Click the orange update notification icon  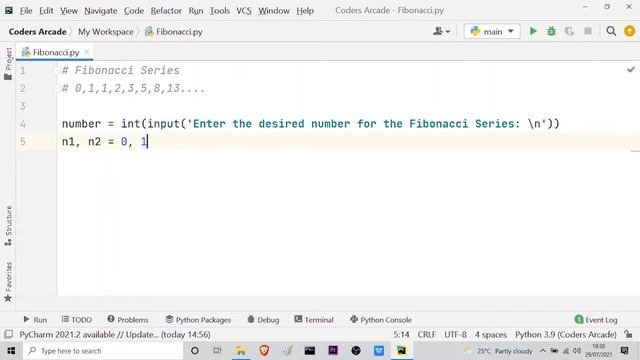point(629,31)
